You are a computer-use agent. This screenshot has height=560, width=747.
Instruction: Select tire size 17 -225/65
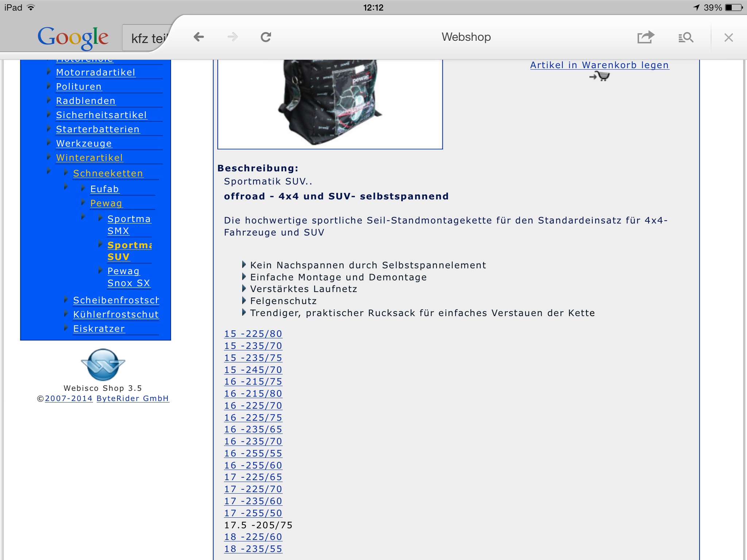pos(253,477)
